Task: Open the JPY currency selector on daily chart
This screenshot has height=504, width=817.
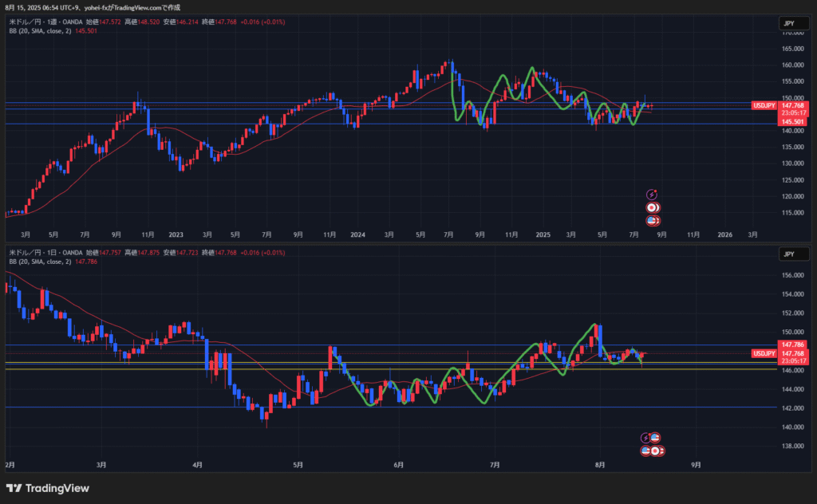Action: click(x=788, y=254)
